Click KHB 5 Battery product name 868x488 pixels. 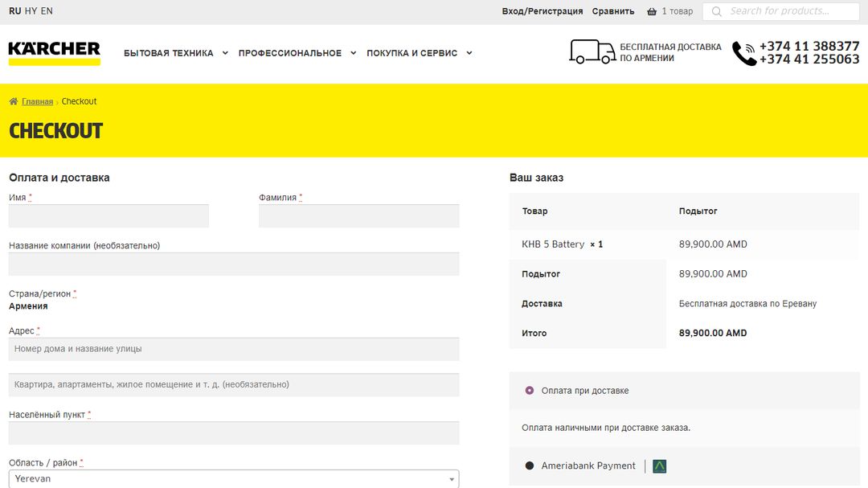(553, 244)
